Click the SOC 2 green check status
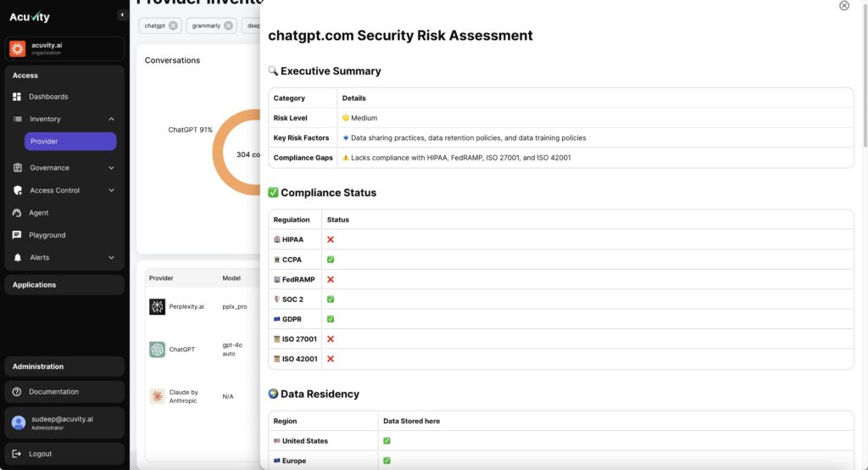Screen dimensions: 868x470 [331, 299]
